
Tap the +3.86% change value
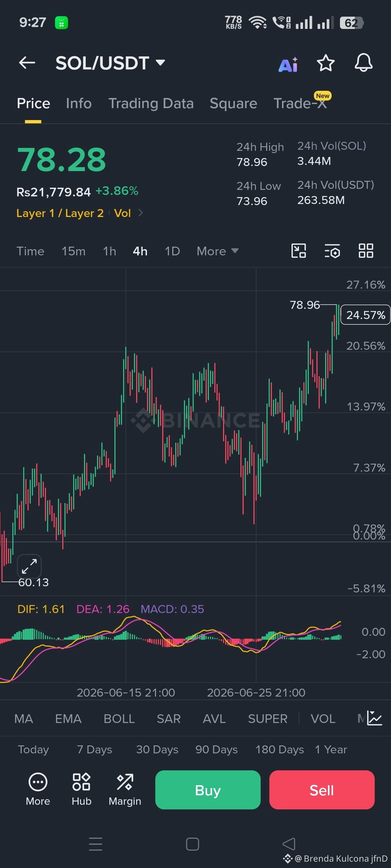coord(117,191)
